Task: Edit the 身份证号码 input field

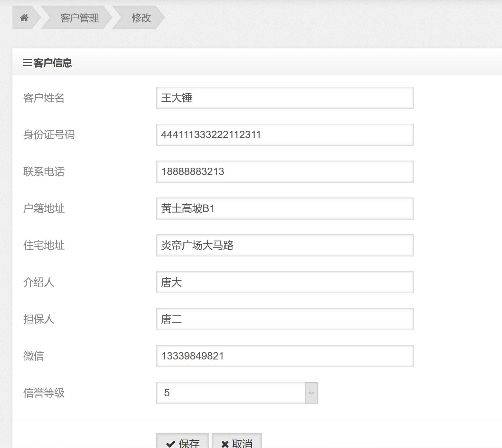Action: pos(285,135)
